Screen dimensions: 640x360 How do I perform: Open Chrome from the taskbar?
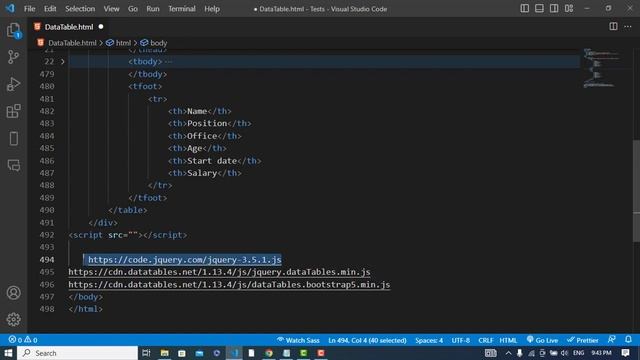tap(269, 353)
